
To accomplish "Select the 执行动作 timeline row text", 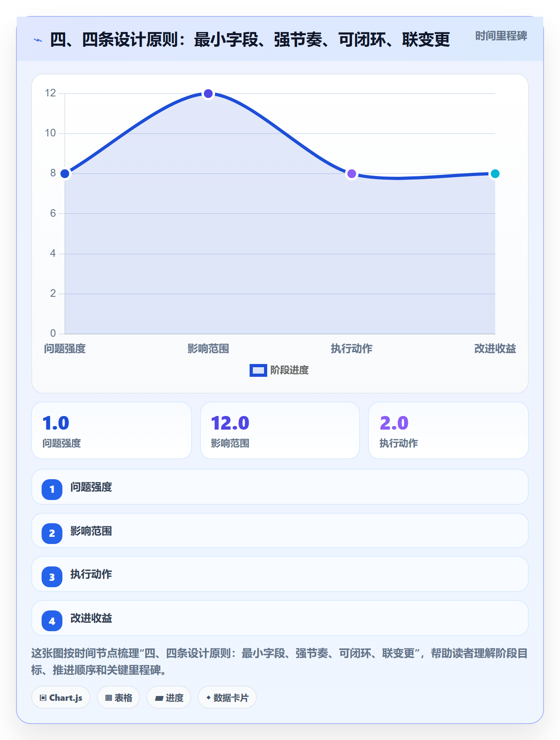I will (91, 574).
